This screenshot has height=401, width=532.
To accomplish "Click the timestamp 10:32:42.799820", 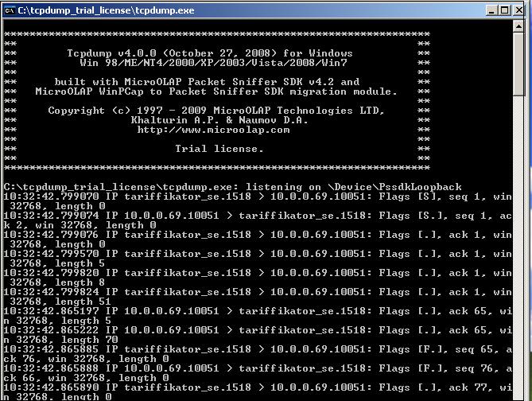I will click(x=51, y=273).
